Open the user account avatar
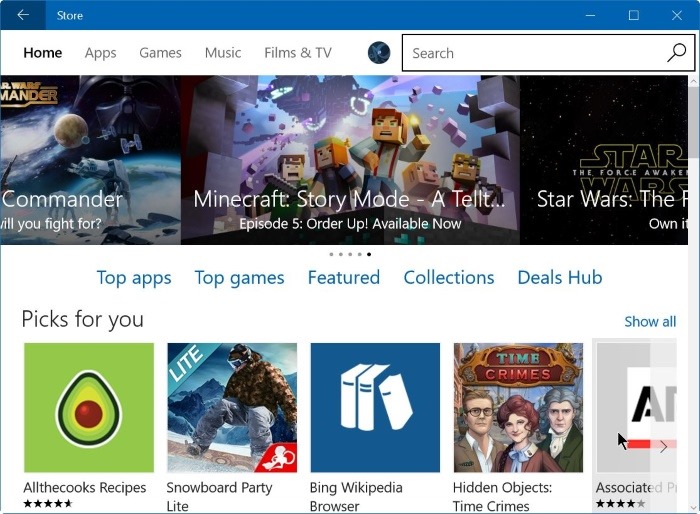The height and width of the screenshot is (514, 700). [x=379, y=53]
